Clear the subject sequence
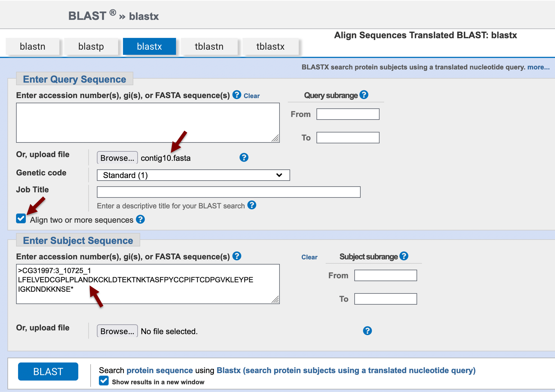The height and width of the screenshot is (392, 555). 309,257
